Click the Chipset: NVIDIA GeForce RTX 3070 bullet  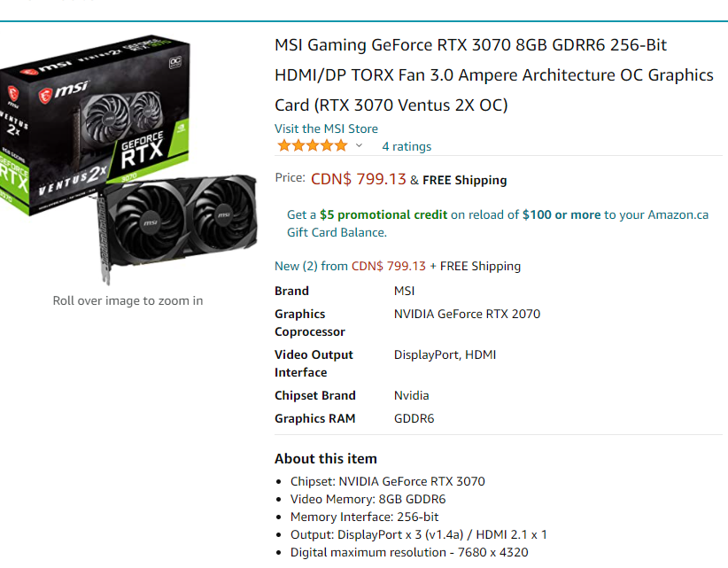(387, 481)
